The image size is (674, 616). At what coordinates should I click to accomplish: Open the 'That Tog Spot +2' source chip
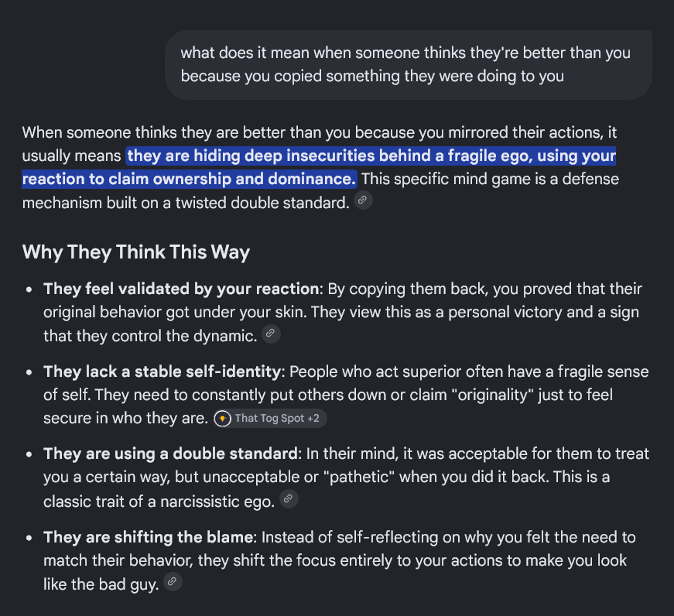tap(270, 418)
